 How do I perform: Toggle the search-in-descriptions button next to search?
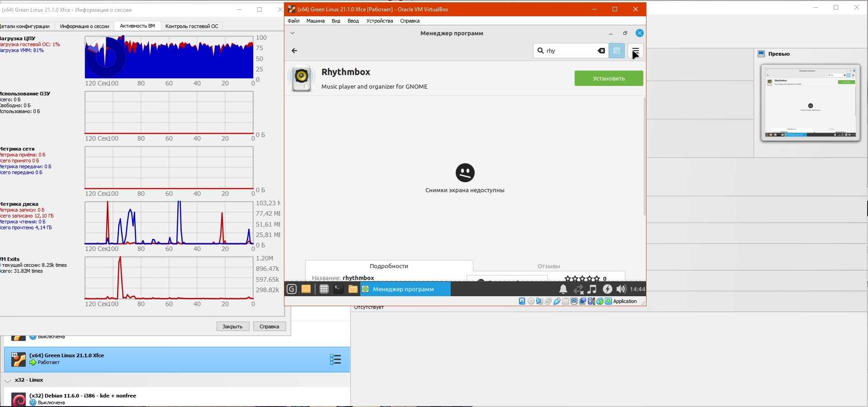tap(617, 51)
